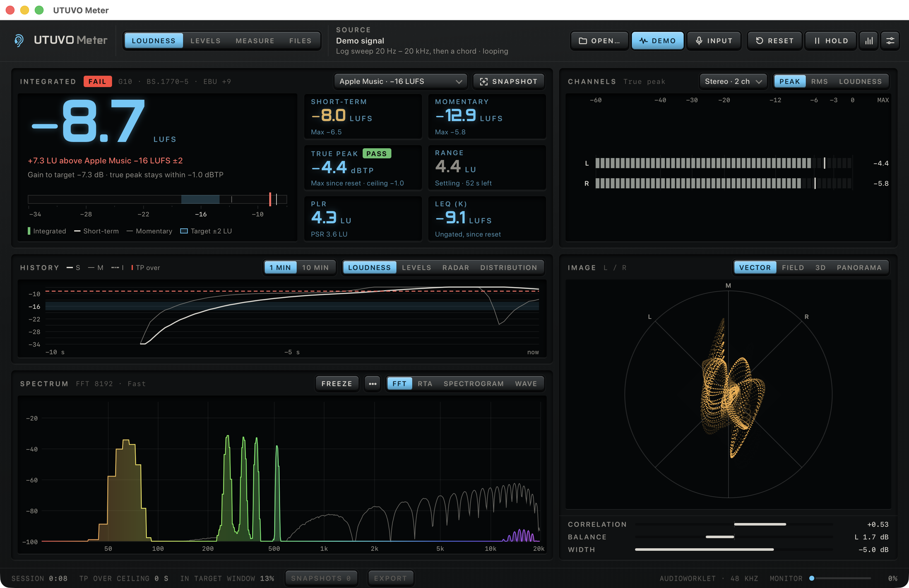Click the PLR 4.3 LU value
This screenshot has height=588, width=909.
click(x=324, y=218)
